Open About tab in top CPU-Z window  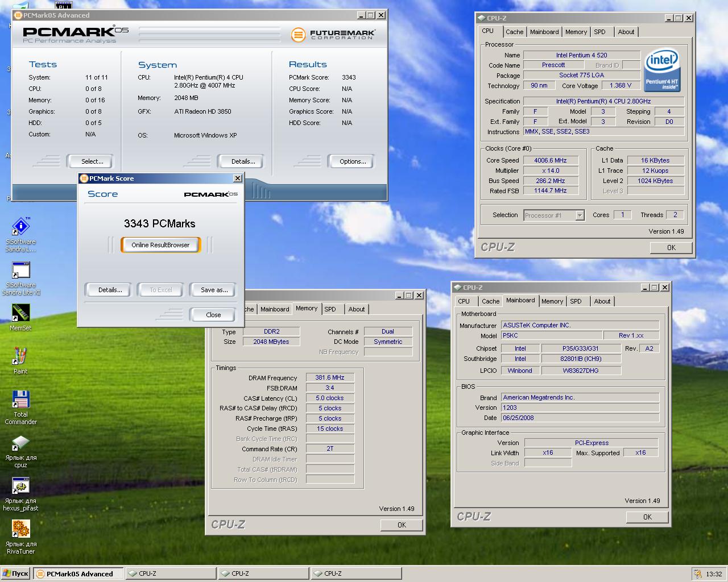coord(626,32)
